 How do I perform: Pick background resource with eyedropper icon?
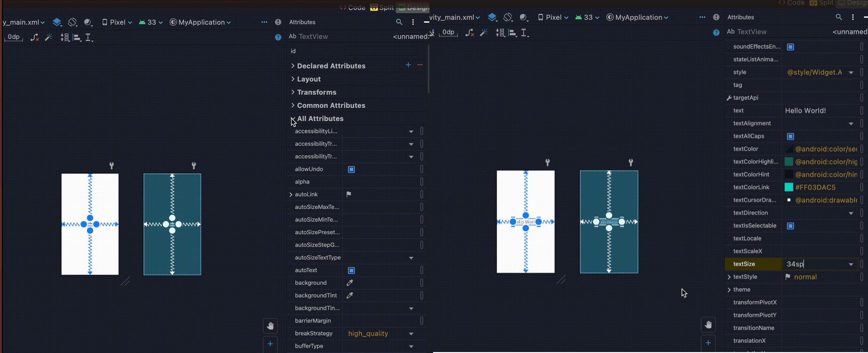tap(350, 283)
